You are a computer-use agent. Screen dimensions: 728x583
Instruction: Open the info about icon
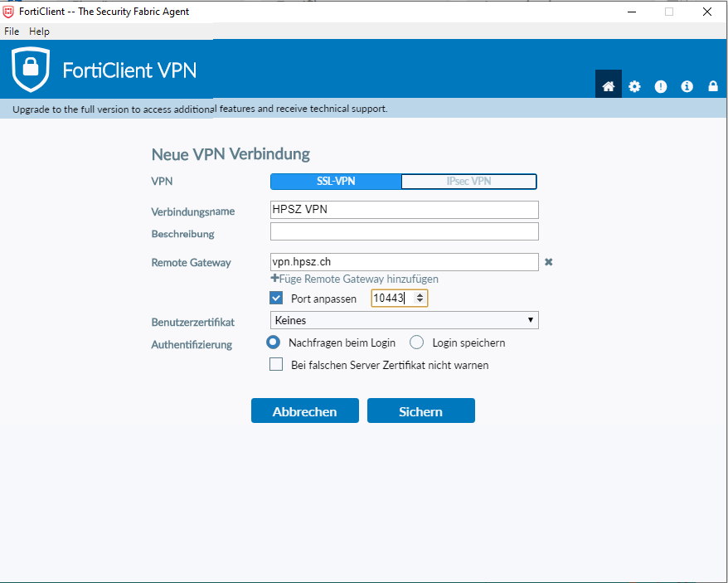(x=687, y=86)
